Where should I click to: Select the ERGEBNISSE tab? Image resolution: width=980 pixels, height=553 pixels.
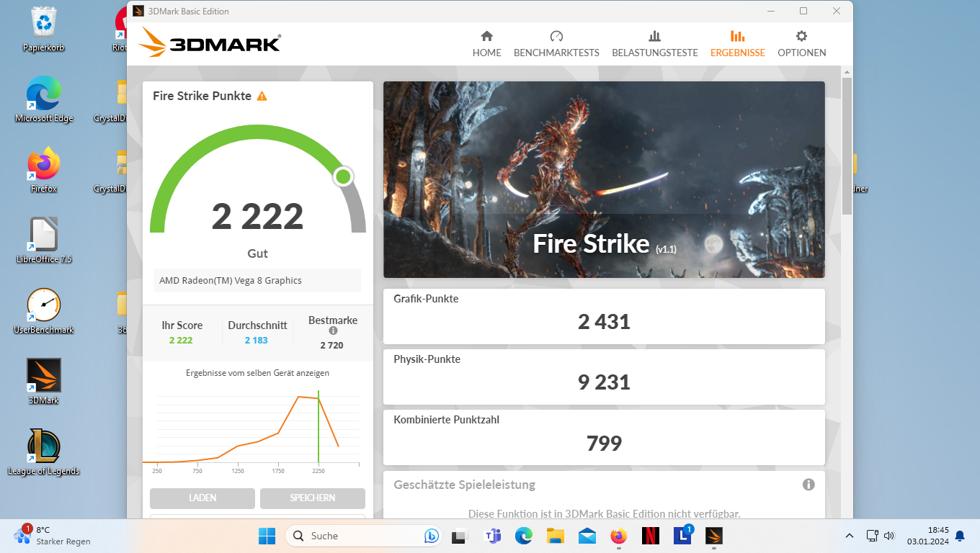click(x=738, y=44)
